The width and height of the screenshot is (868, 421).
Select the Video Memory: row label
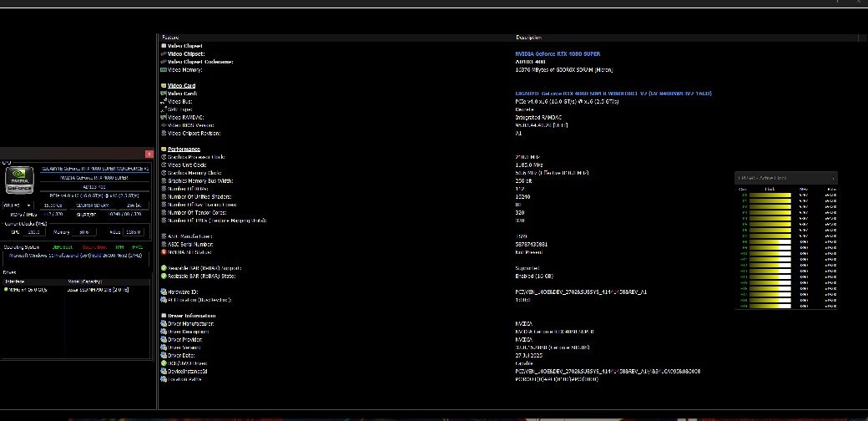[x=185, y=70]
